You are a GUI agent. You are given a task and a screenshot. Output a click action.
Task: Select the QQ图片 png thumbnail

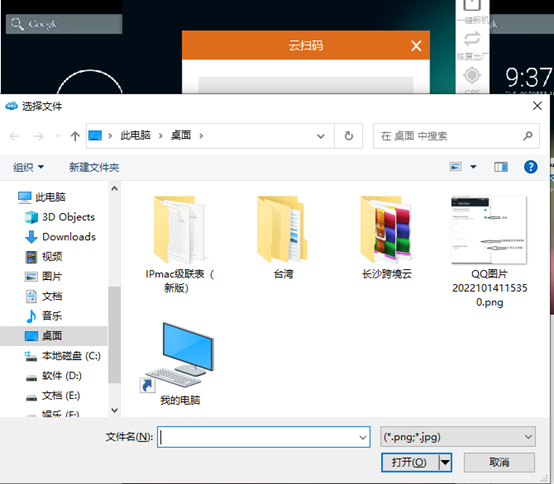tap(489, 230)
